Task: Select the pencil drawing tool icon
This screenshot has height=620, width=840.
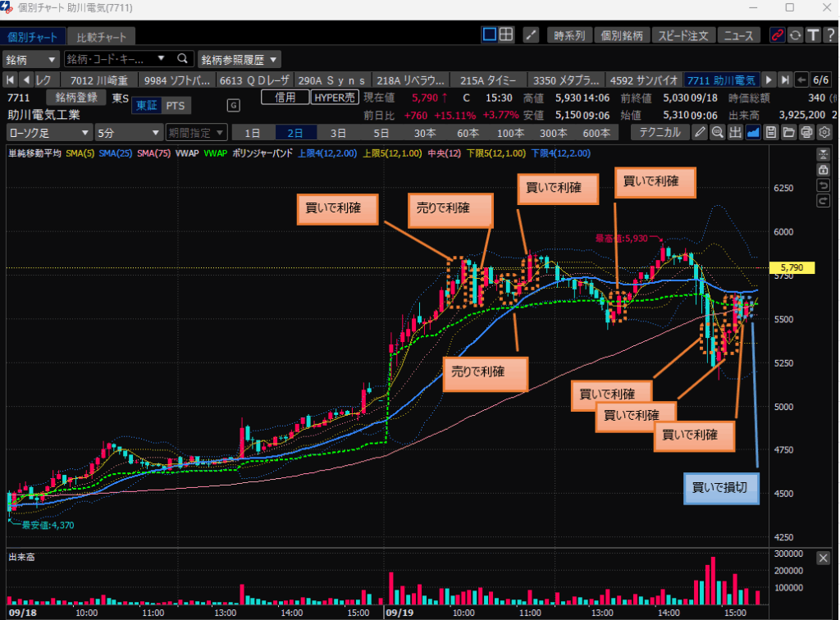Action: pos(700,133)
